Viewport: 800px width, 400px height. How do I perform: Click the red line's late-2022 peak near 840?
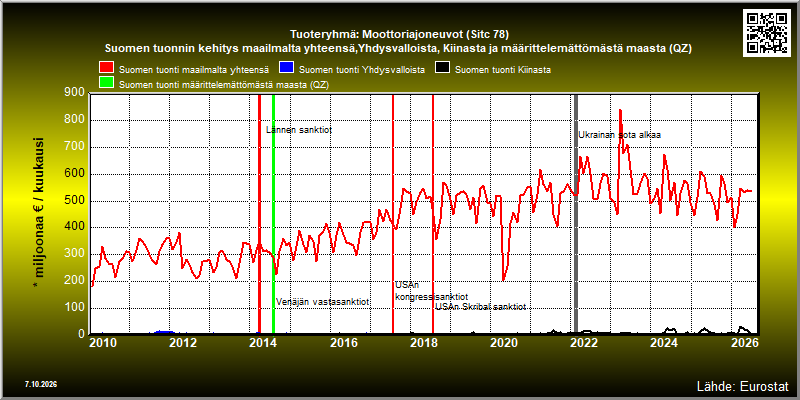point(620,110)
